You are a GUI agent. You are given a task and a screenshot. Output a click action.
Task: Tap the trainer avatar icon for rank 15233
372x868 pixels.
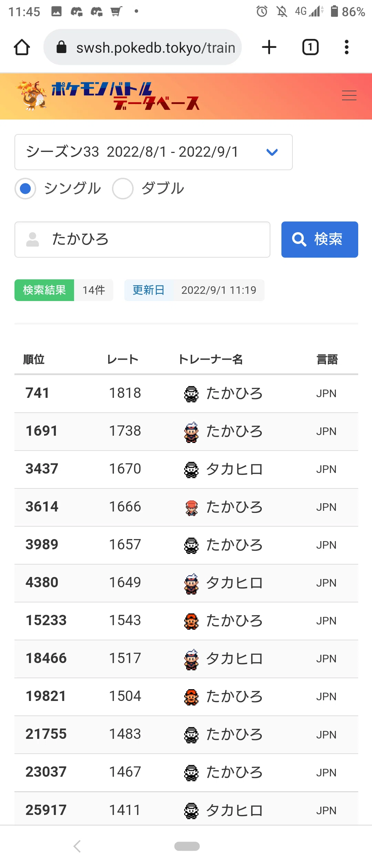[191, 621]
